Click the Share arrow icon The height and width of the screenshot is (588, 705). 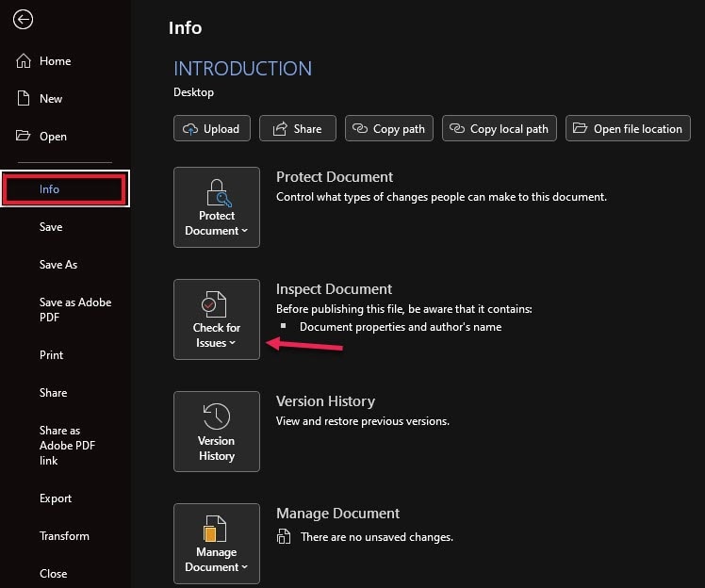pos(278,129)
